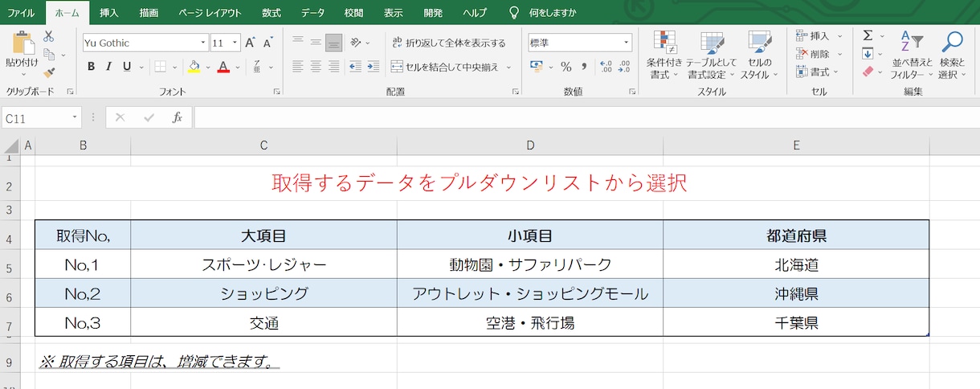Apply cell borders icon
Screen dimensions: 980x389
pyautogui.click(x=161, y=67)
